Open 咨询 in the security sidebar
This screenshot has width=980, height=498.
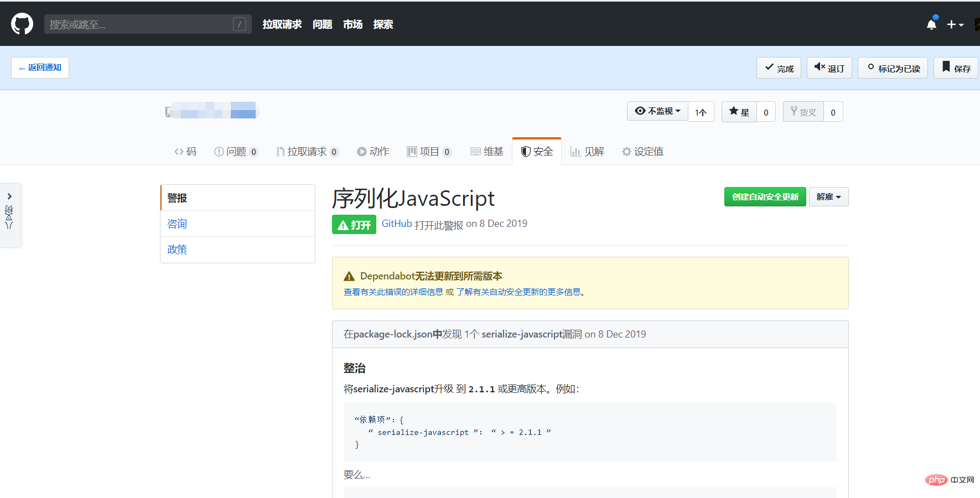click(238, 224)
